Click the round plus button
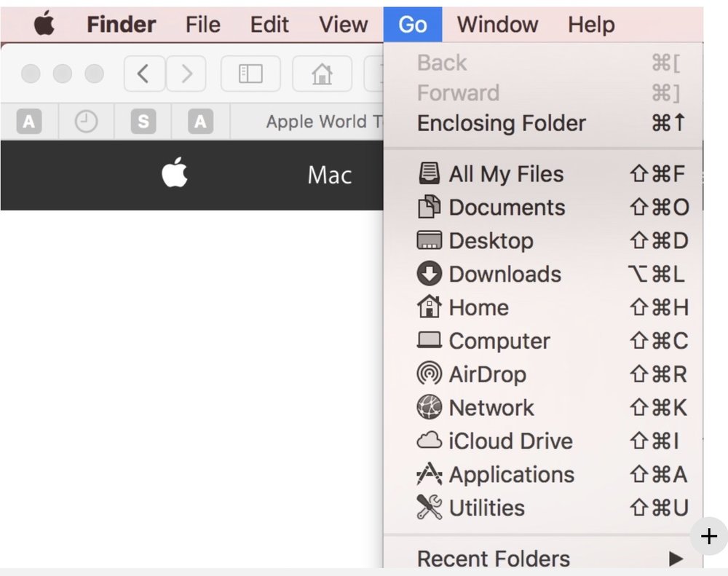Screen dimensions: 728x576 click(x=708, y=536)
